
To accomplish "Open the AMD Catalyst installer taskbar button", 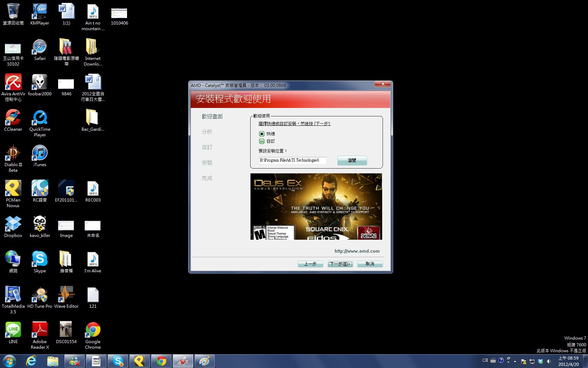I will tap(183, 361).
